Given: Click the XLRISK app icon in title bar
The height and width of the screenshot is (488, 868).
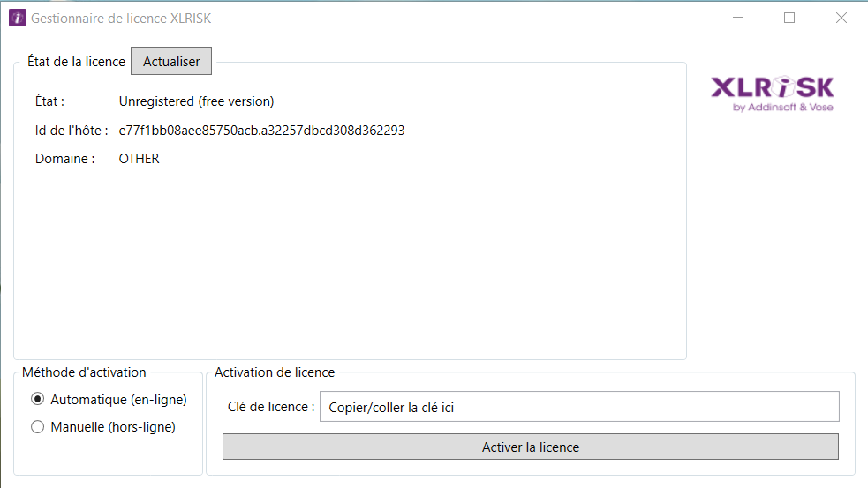Looking at the screenshot, I should click(x=17, y=18).
